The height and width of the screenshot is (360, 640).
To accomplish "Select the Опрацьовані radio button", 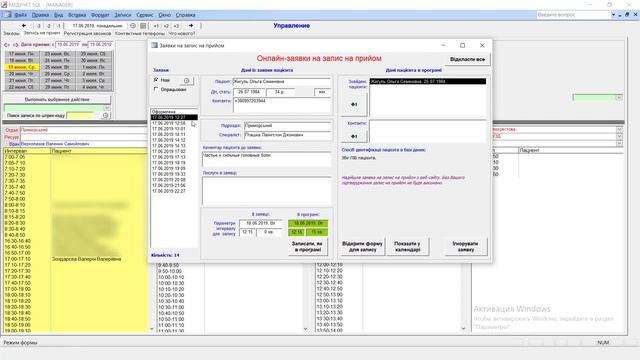I will click(156, 89).
